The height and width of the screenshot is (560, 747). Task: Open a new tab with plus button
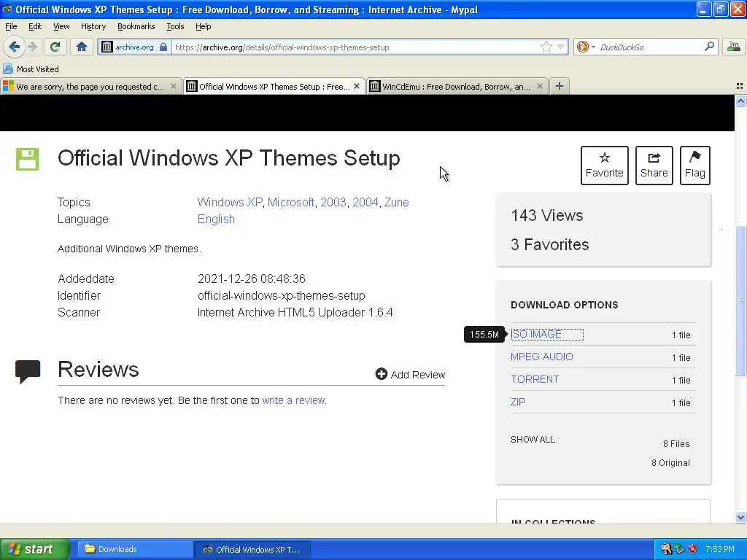(560, 86)
